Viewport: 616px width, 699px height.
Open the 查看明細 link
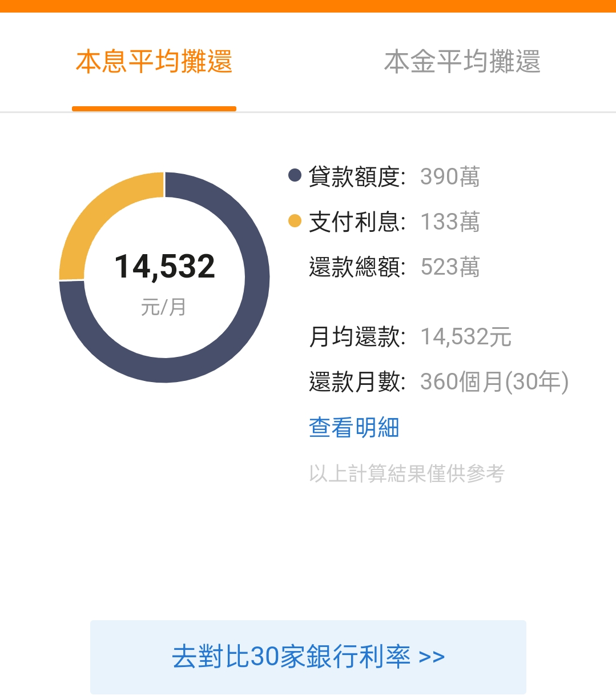coord(353,428)
